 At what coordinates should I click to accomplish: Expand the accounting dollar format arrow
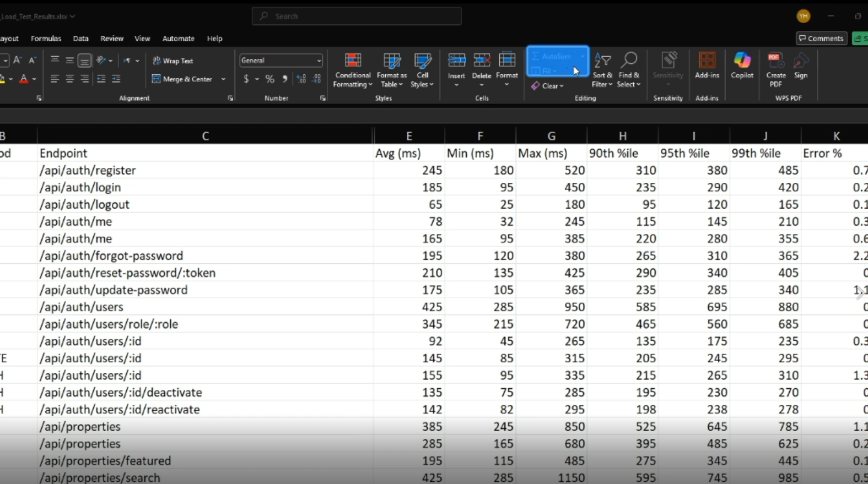click(257, 79)
